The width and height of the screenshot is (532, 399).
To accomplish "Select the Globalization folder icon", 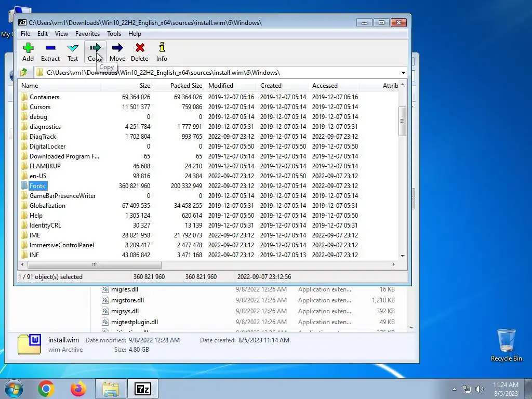I will click(x=24, y=205).
